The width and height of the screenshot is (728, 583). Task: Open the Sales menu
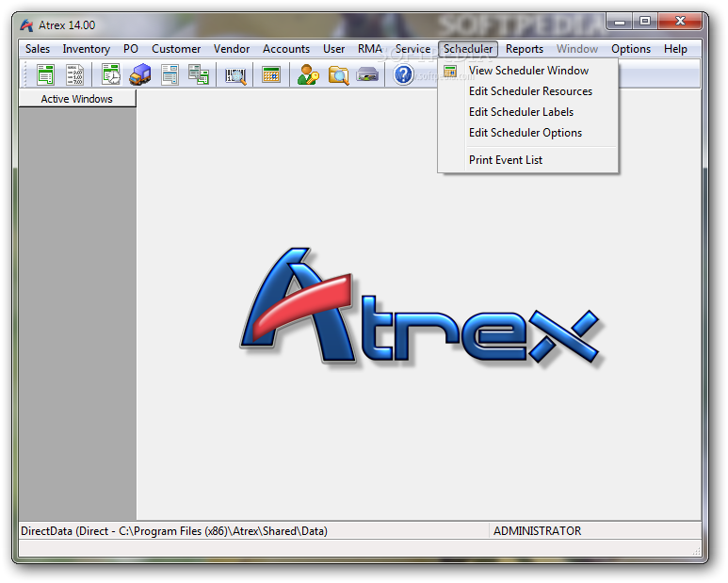click(38, 49)
